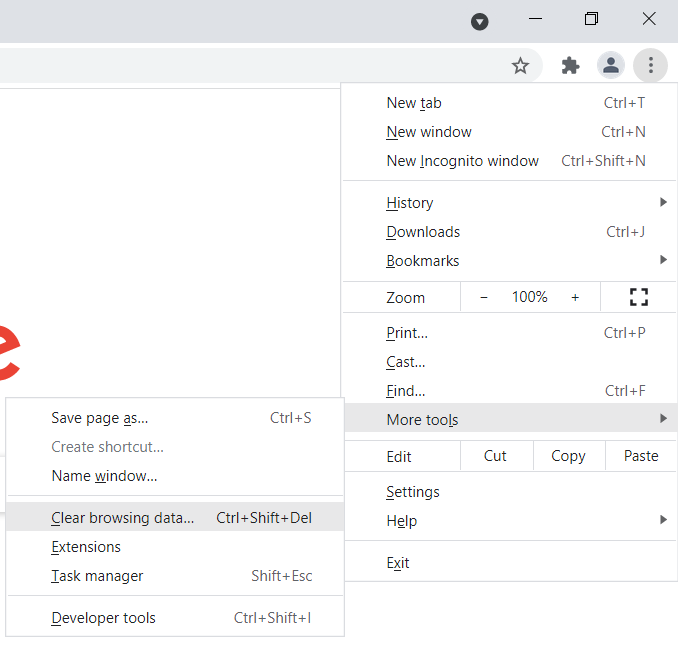
Task: Open Settings from the menu
Action: [510, 492]
